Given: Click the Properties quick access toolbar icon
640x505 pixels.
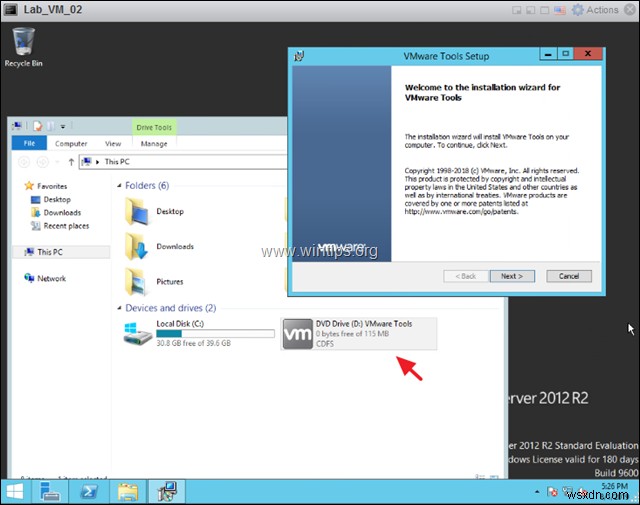Looking at the screenshot, I should pos(38,126).
